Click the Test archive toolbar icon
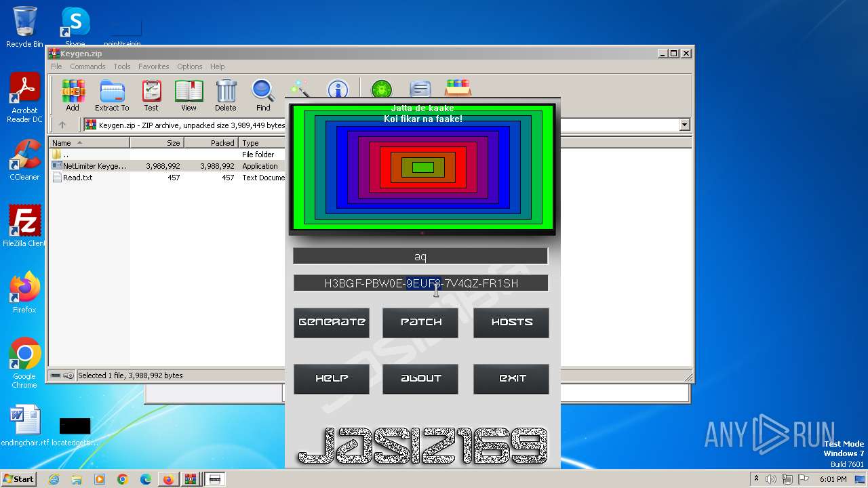This screenshot has width=868, height=488. 151,96
